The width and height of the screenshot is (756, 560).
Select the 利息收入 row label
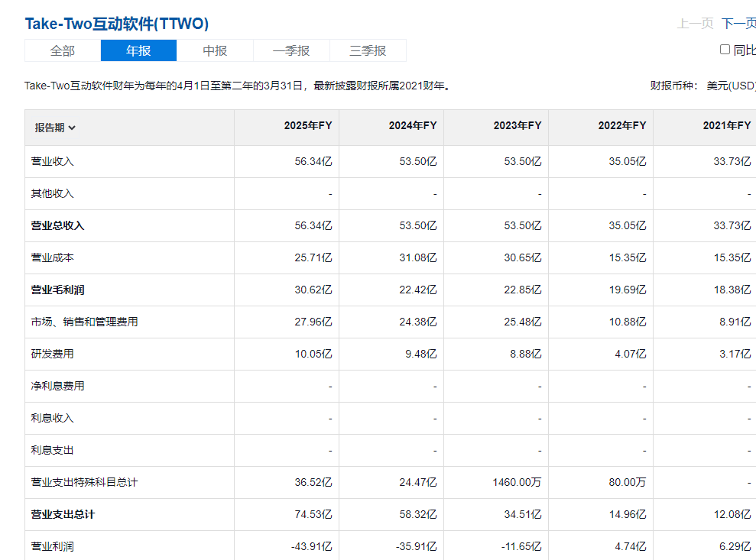point(52,418)
